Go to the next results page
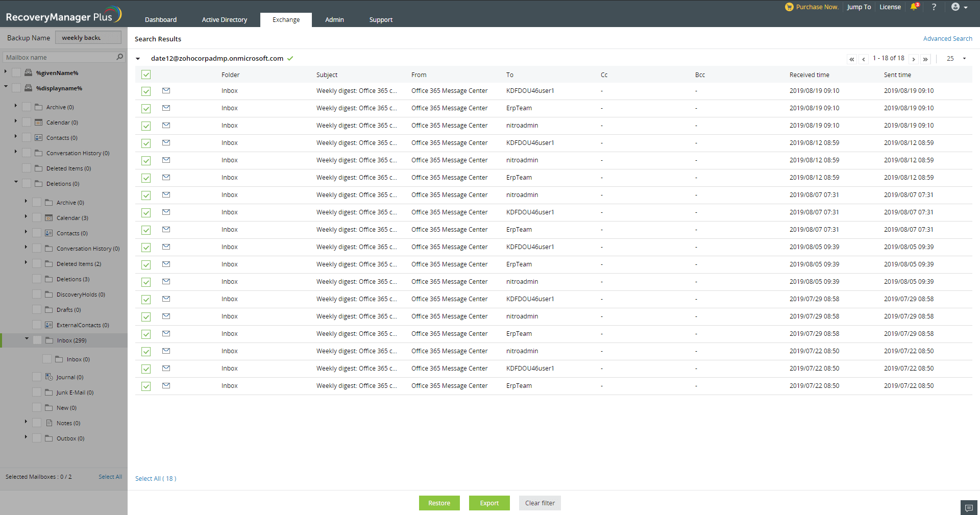Screen dimensions: 980x515 tap(914, 59)
